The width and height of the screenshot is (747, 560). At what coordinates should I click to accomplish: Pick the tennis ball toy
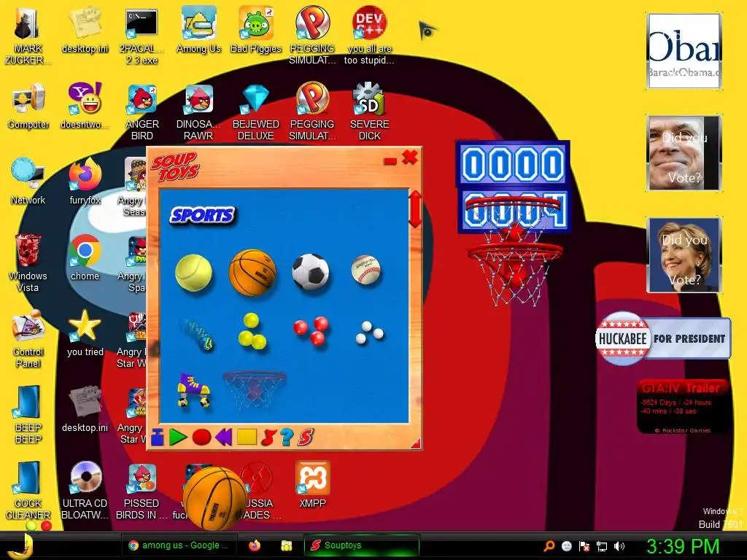(x=193, y=273)
